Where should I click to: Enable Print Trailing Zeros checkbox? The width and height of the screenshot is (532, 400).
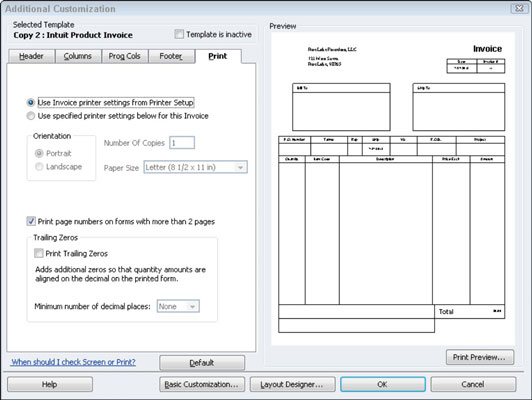(39, 253)
